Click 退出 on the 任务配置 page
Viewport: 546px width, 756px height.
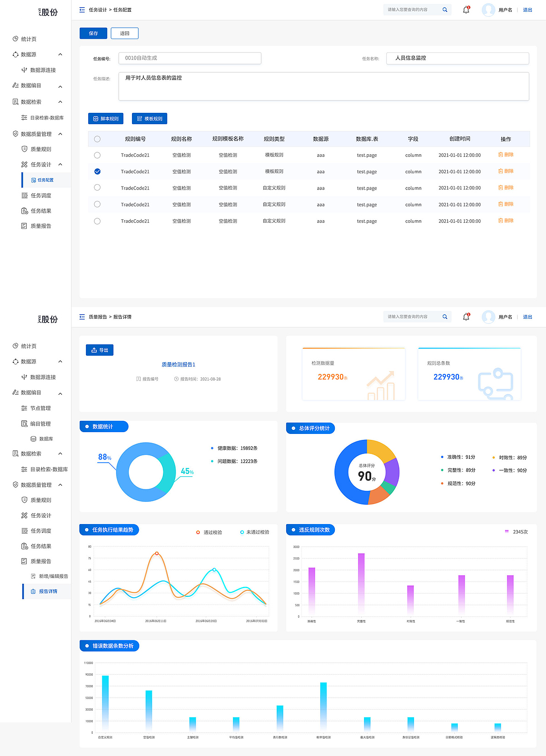tap(527, 10)
